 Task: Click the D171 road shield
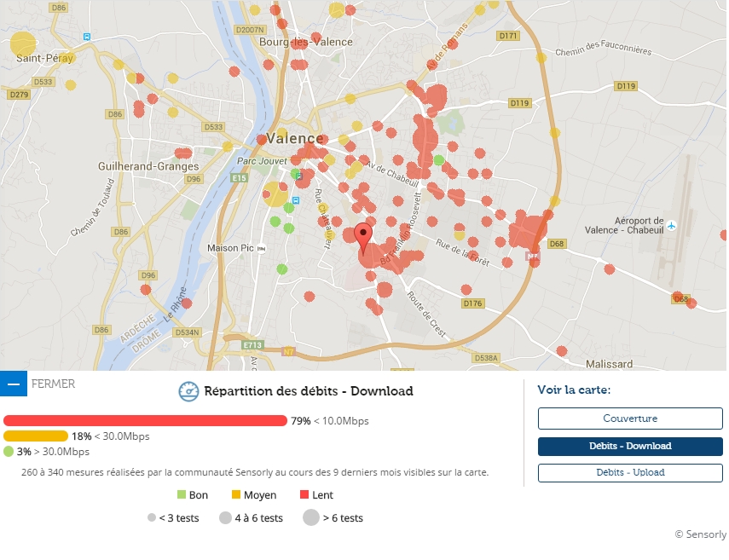coord(508,36)
